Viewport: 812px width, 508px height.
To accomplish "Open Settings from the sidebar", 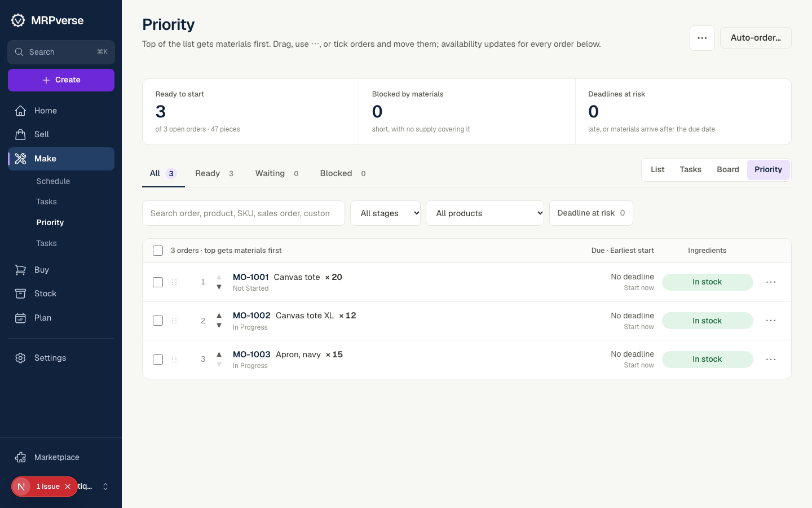I will pos(61,358).
